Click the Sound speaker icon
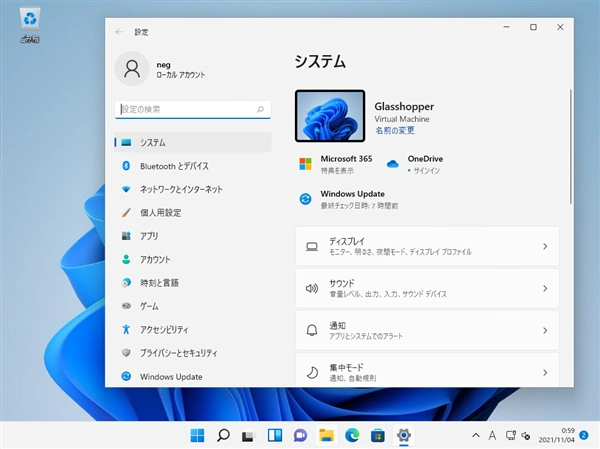Viewport: 600px width, 449px height. coord(312,288)
